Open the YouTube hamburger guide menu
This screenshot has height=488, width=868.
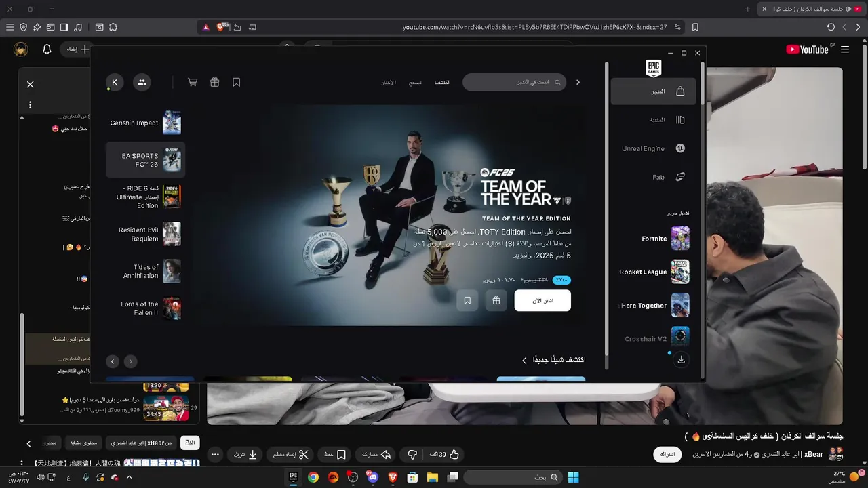coord(845,49)
